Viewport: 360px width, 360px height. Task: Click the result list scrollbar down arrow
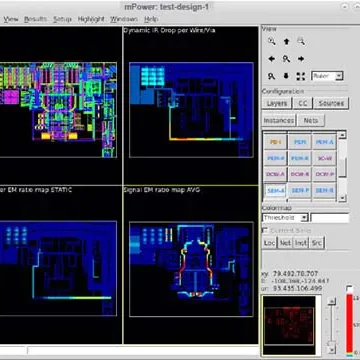coord(342,198)
